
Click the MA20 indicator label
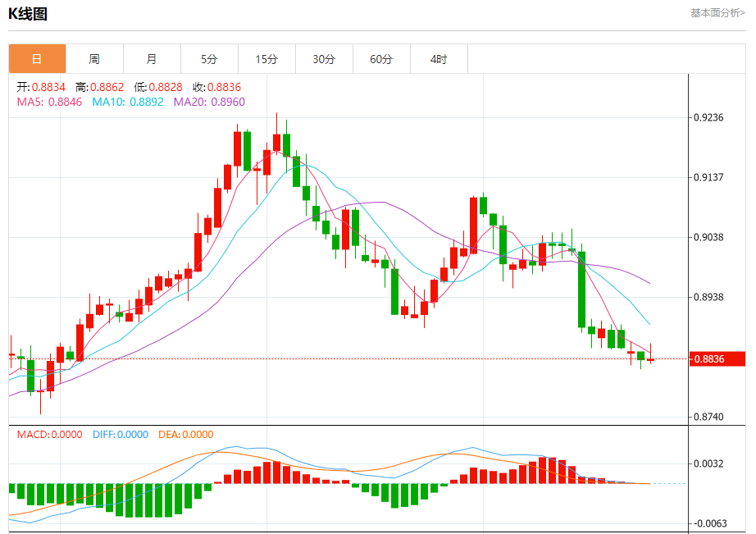(x=208, y=102)
